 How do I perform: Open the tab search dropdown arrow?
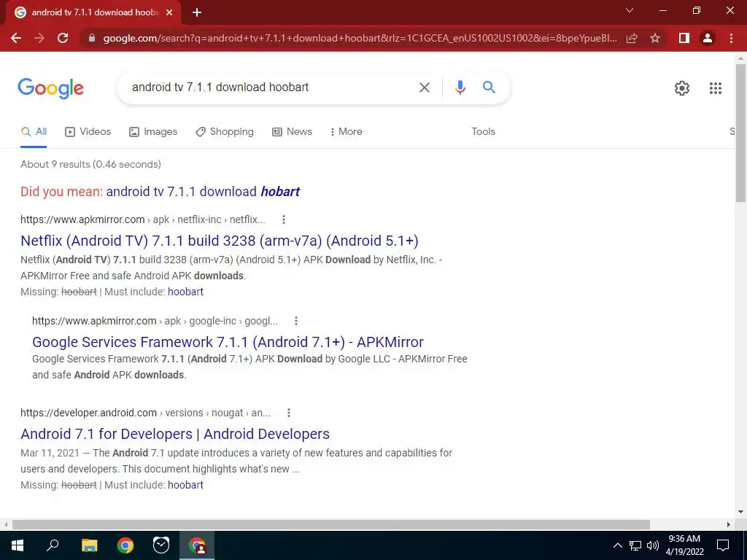click(x=630, y=10)
